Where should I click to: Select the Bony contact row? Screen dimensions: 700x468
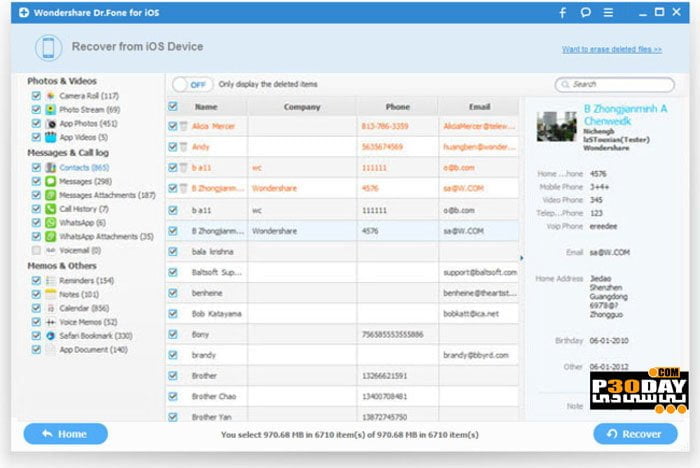342,334
